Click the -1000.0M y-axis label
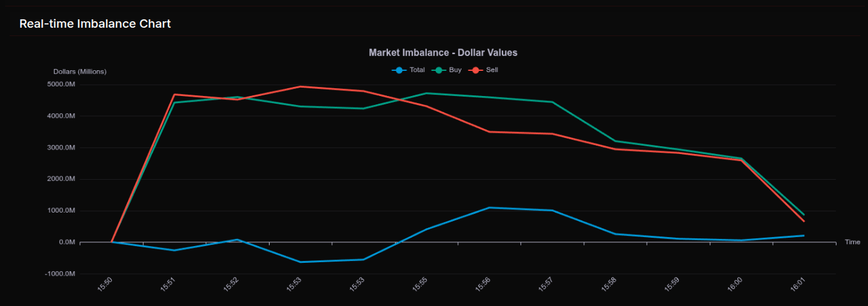Screen dimensions: 868x306 (x=61, y=274)
